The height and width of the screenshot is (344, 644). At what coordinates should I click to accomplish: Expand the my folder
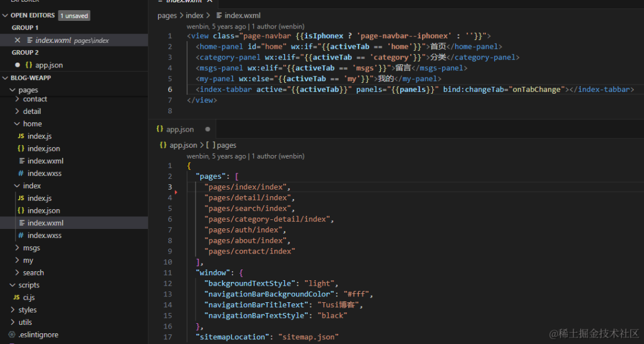pyautogui.click(x=17, y=261)
